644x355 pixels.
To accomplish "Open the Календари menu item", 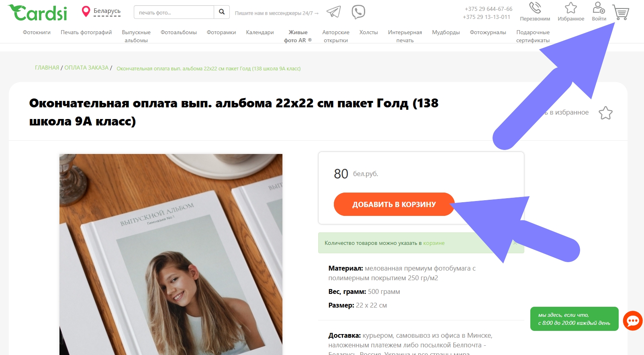I will point(260,33).
